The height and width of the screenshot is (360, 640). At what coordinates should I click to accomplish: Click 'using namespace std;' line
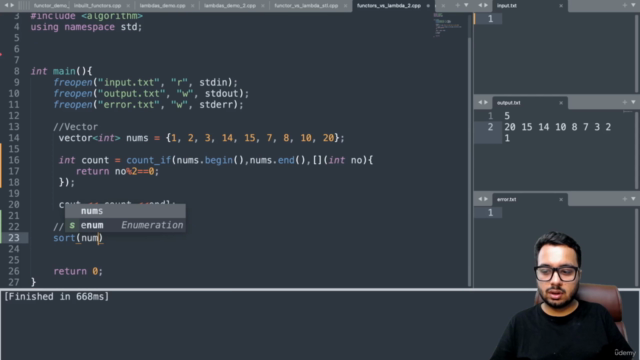pos(86,27)
